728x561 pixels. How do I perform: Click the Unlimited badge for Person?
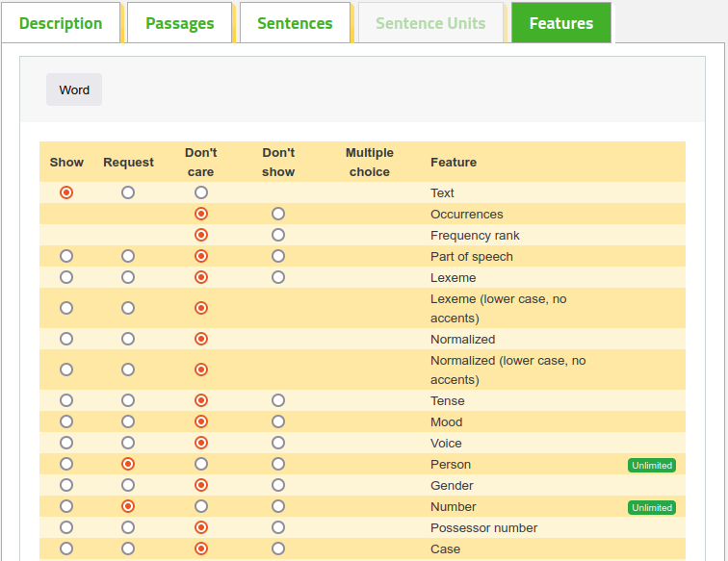[x=651, y=466]
